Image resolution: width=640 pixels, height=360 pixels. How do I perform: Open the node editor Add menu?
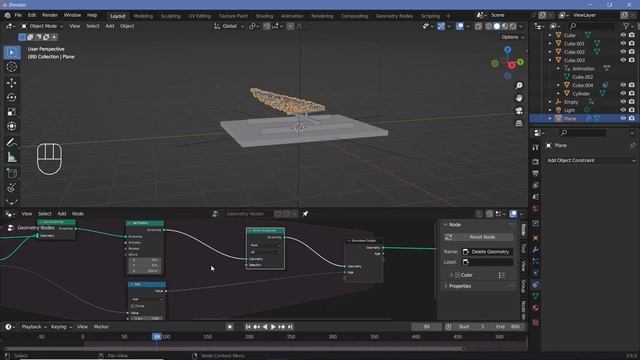tap(62, 213)
